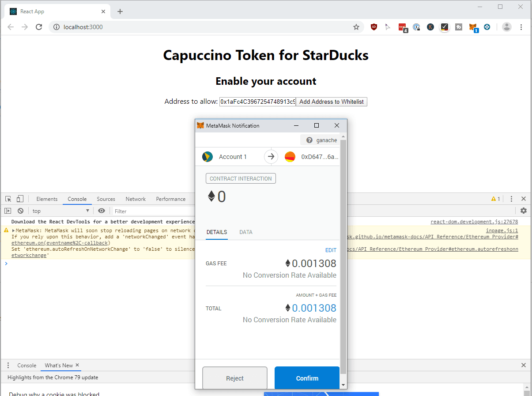
Task: Toggle the device toolbar icon in DevTools
Action: pos(20,199)
